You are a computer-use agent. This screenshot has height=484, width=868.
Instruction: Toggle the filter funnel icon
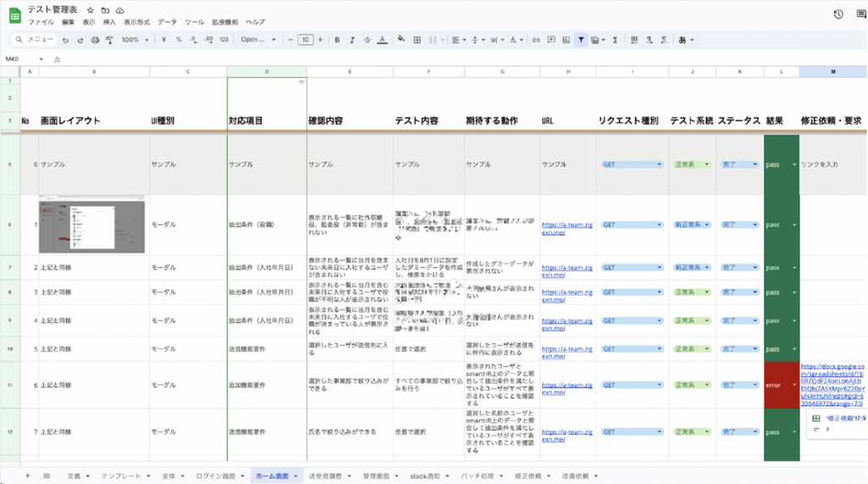pyautogui.click(x=581, y=40)
